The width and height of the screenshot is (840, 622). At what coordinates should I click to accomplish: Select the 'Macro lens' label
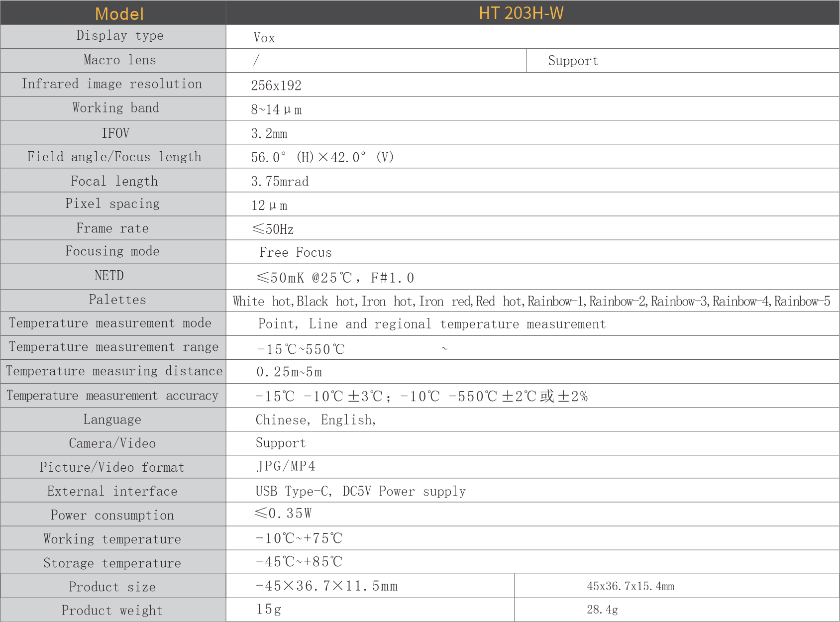tap(120, 60)
